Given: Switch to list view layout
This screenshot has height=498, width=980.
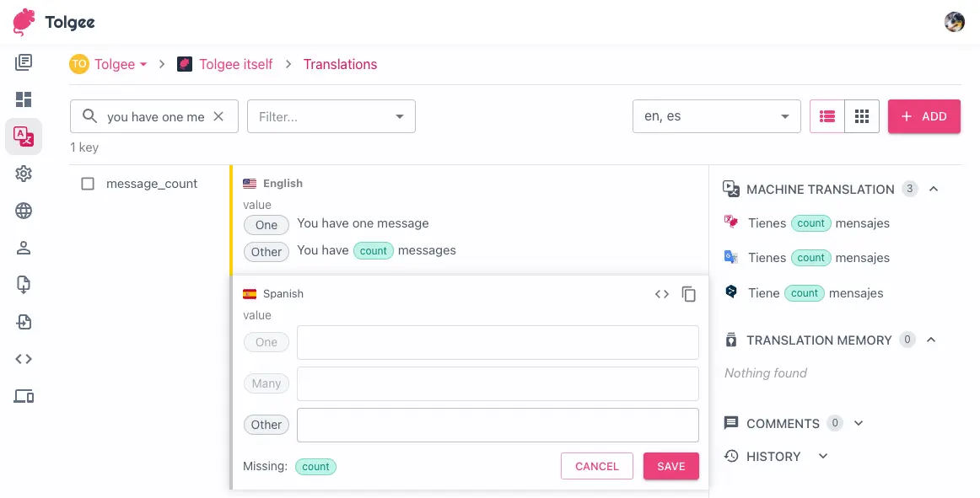Looking at the screenshot, I should (827, 116).
